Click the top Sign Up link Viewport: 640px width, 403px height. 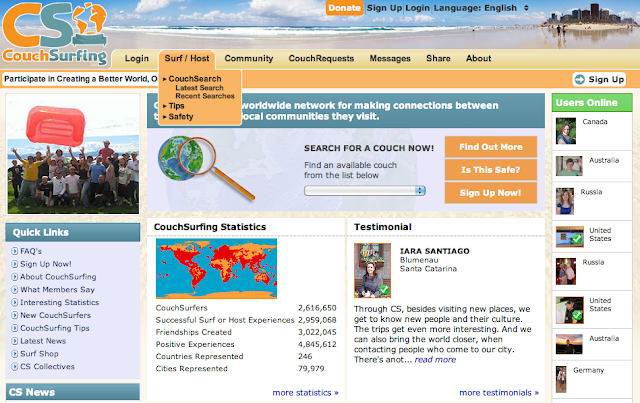384,8
